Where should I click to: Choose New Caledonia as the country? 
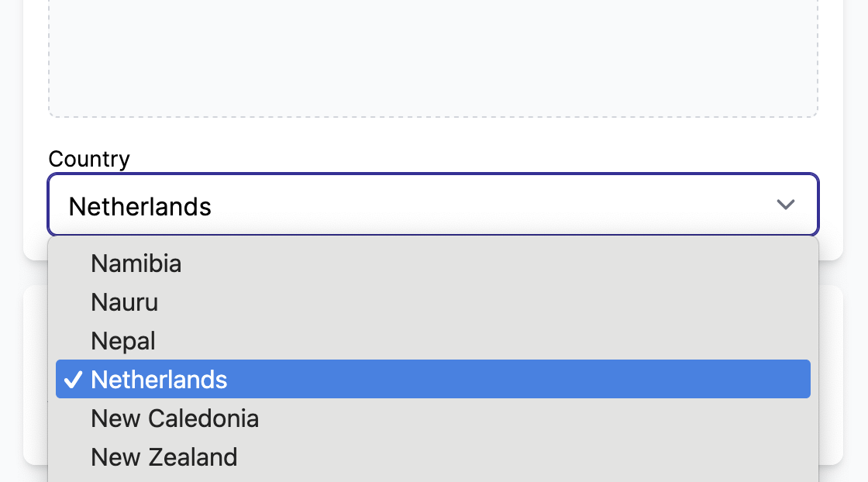point(175,418)
